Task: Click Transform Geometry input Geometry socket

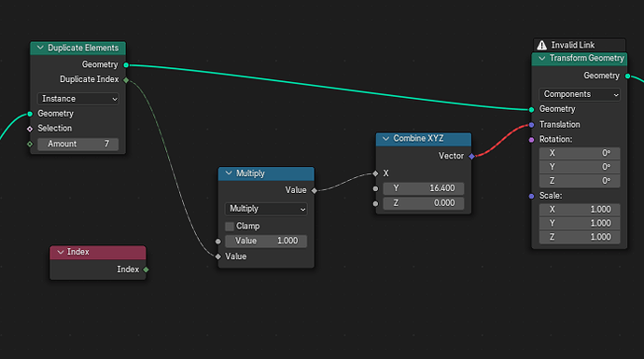Action: (x=531, y=109)
